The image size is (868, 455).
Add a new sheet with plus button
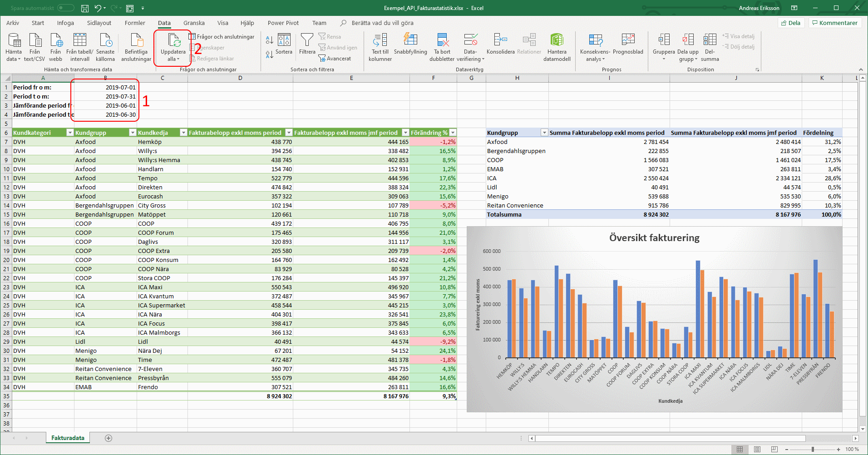point(108,438)
